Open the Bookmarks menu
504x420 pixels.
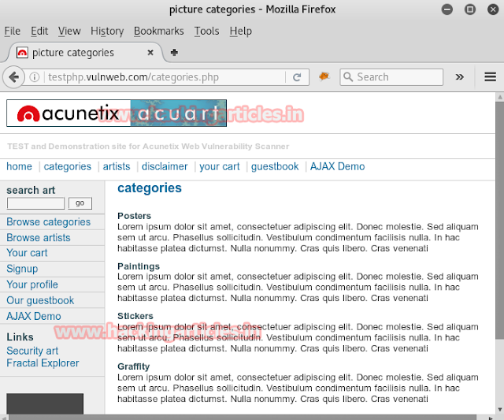click(x=159, y=32)
